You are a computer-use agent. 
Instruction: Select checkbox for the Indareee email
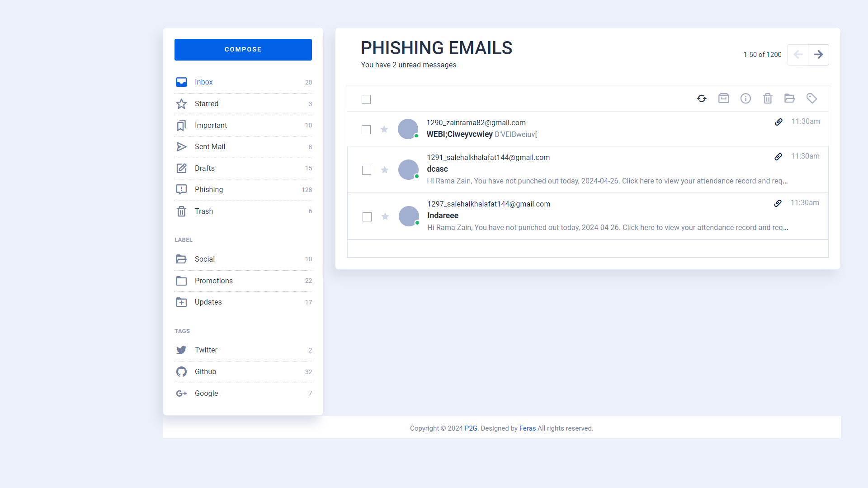pos(367,217)
